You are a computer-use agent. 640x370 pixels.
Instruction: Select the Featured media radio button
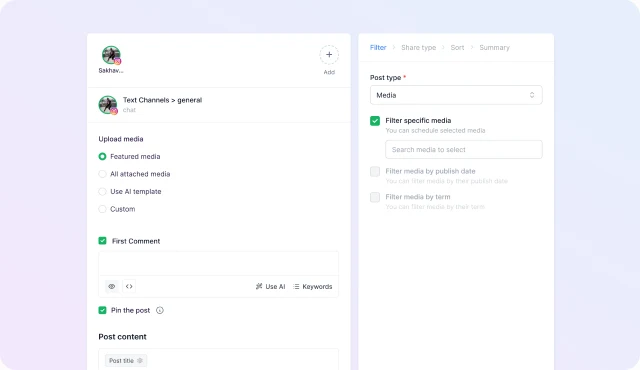click(x=102, y=157)
